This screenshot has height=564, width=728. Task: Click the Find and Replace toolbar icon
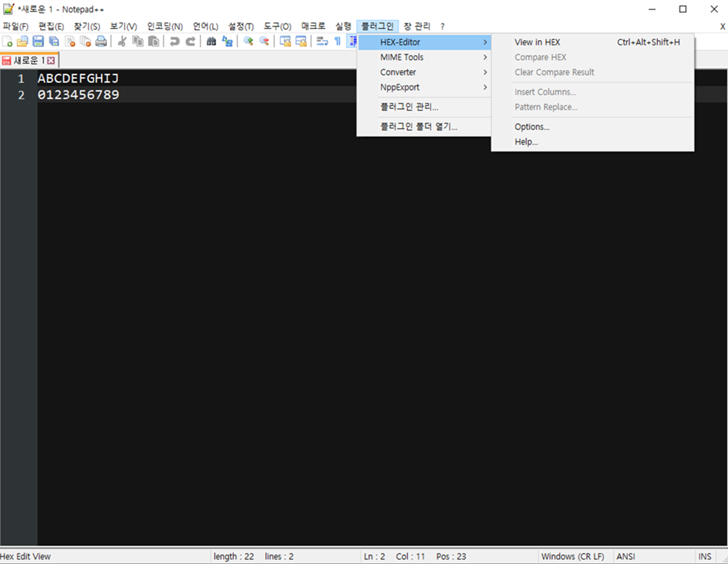(x=227, y=41)
